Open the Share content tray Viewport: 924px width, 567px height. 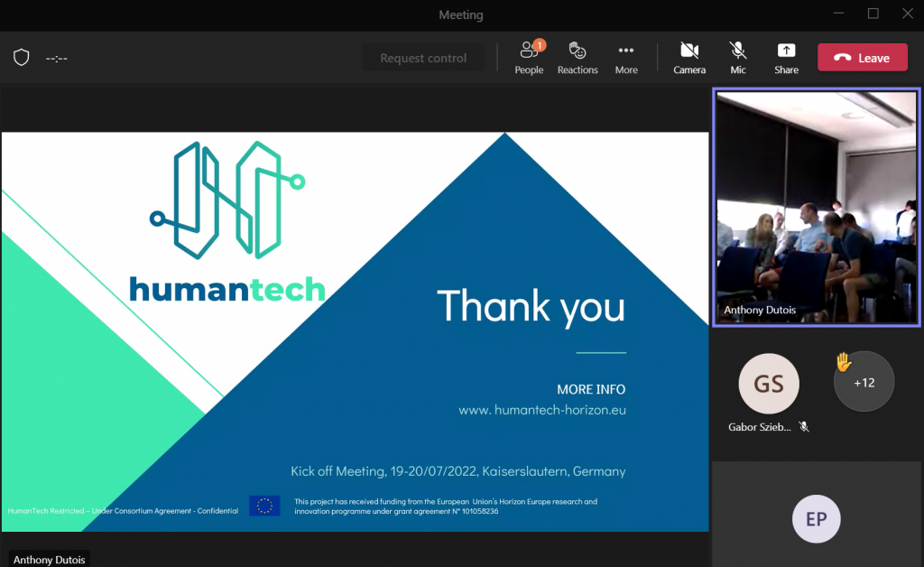[x=786, y=58]
